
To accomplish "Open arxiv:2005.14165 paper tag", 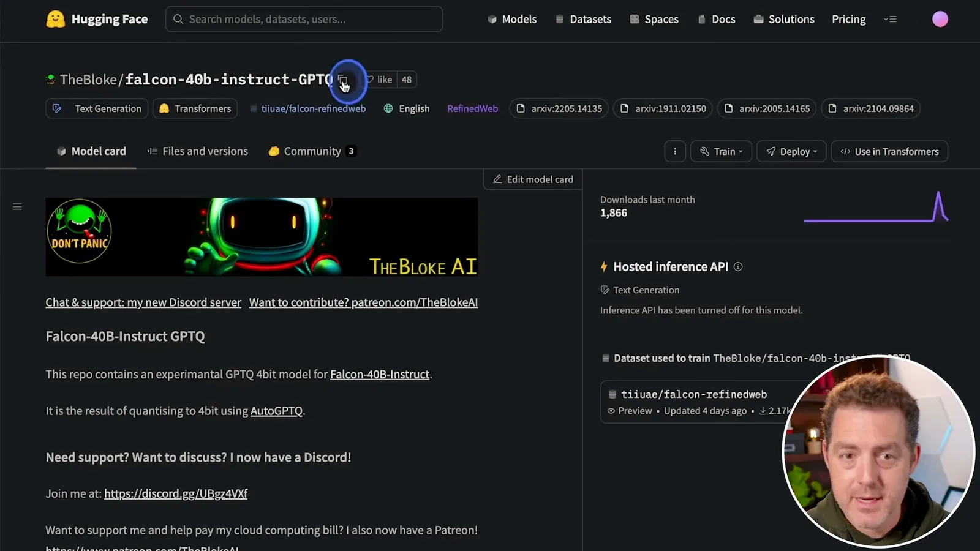I will 767,108.
